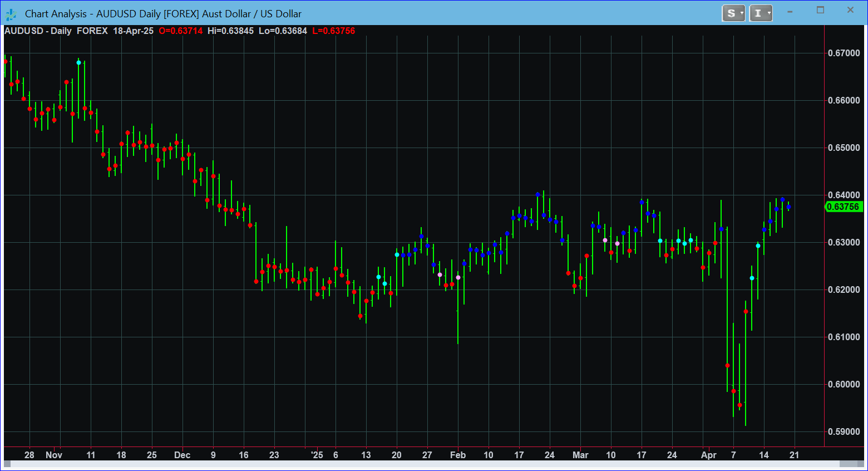This screenshot has height=471, width=868.
Task: Click the 0.59000 price axis label
Action: [844, 432]
